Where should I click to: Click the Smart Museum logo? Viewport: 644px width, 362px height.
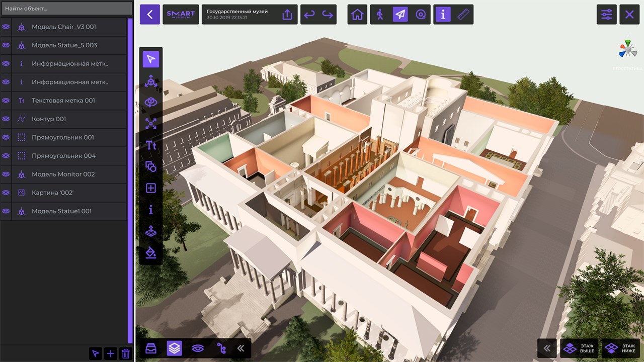[x=181, y=15]
